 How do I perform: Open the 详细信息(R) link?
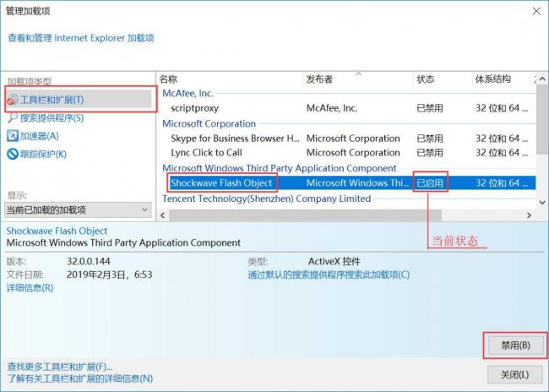point(30,288)
